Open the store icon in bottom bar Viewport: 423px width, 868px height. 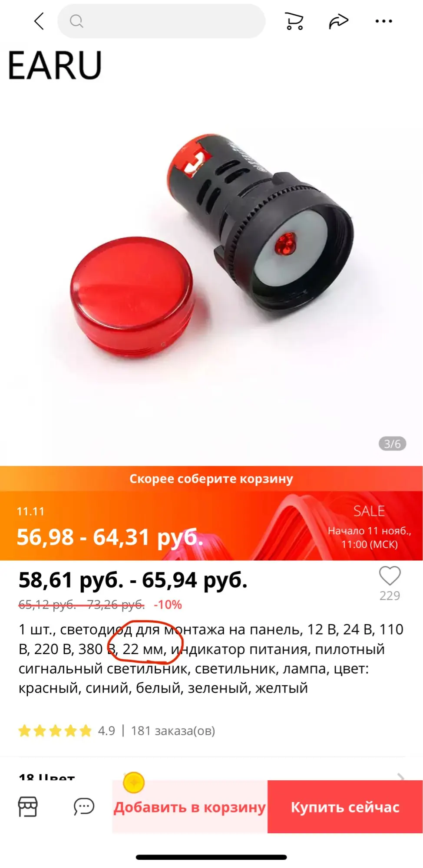point(28,807)
